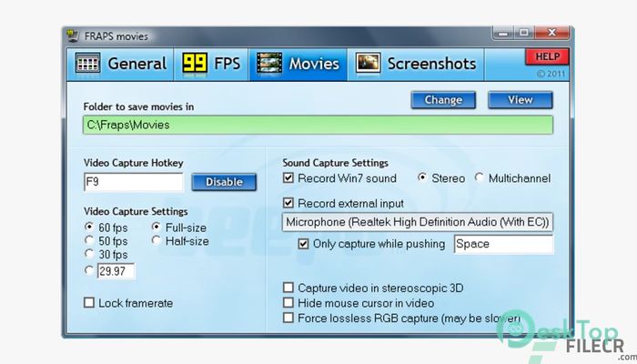Toggle the Lock framerate checkbox
This screenshot has width=637, height=364.
[x=89, y=303]
